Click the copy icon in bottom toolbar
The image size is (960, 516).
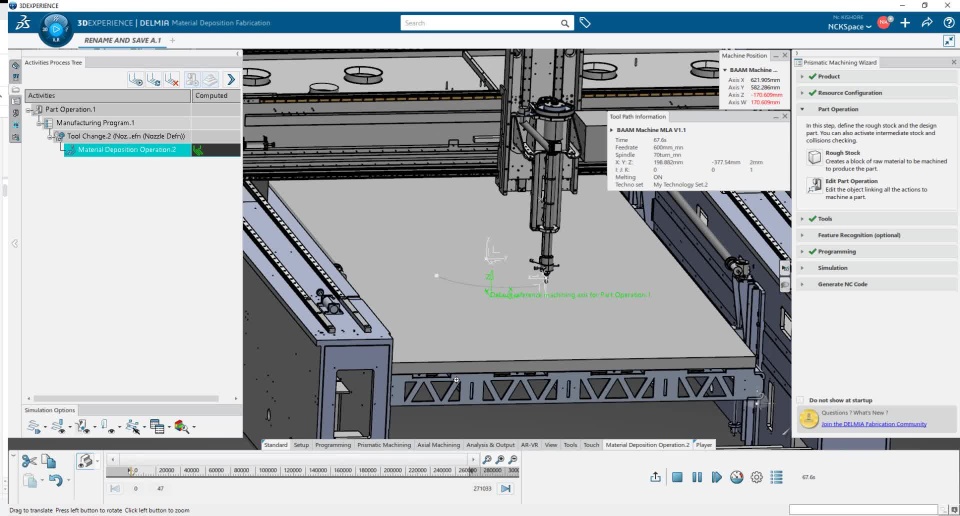pyautogui.click(x=48, y=461)
